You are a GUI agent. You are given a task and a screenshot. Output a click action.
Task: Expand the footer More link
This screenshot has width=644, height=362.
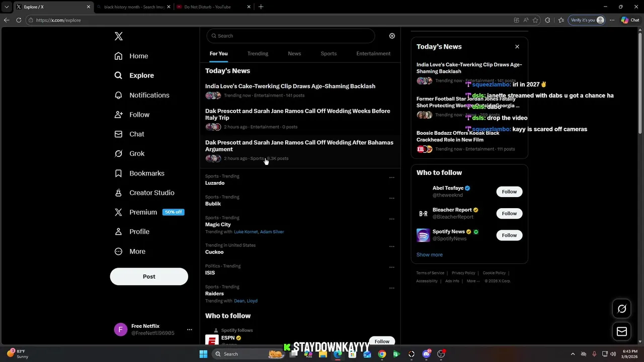pos(473,281)
